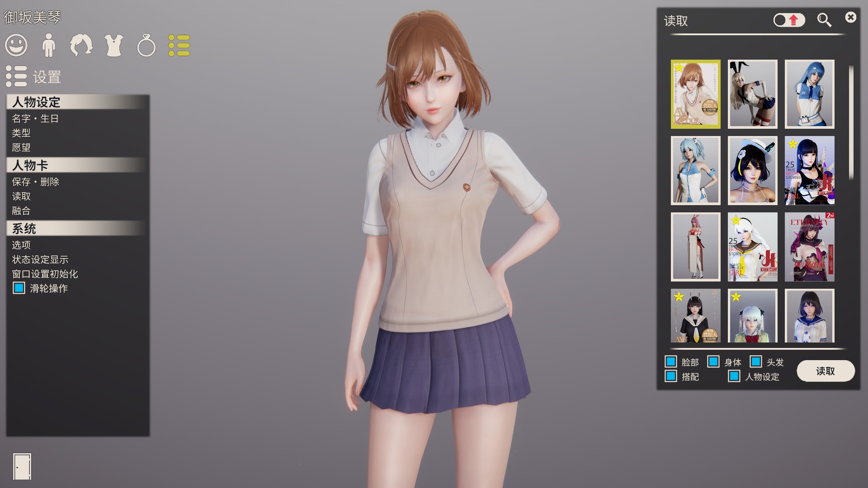
Task: Select ETERNITY cover character card
Action: pos(810,247)
